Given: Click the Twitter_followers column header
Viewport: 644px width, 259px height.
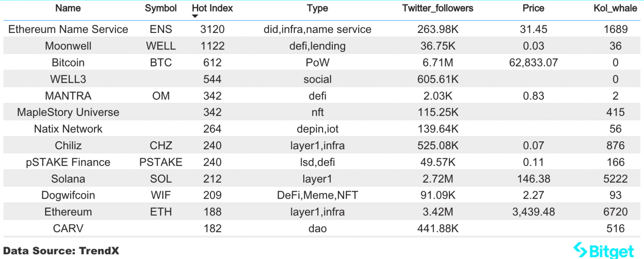Looking at the screenshot, I should pyautogui.click(x=438, y=8).
